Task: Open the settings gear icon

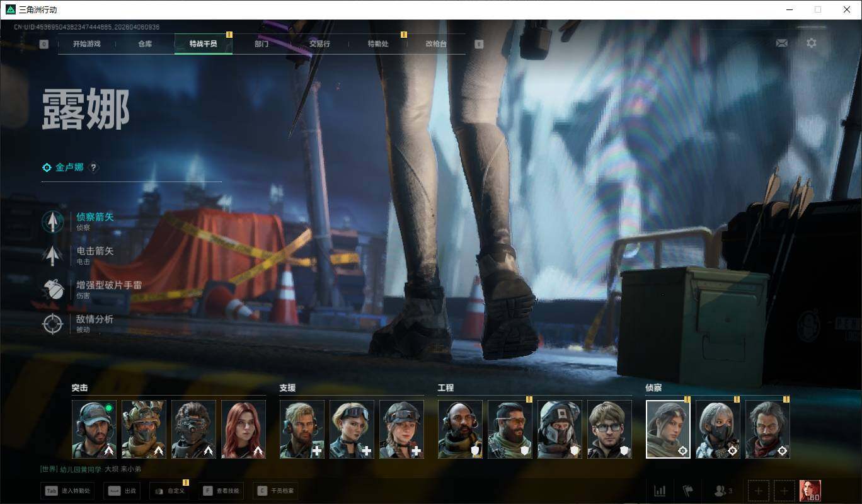Action: tap(812, 43)
